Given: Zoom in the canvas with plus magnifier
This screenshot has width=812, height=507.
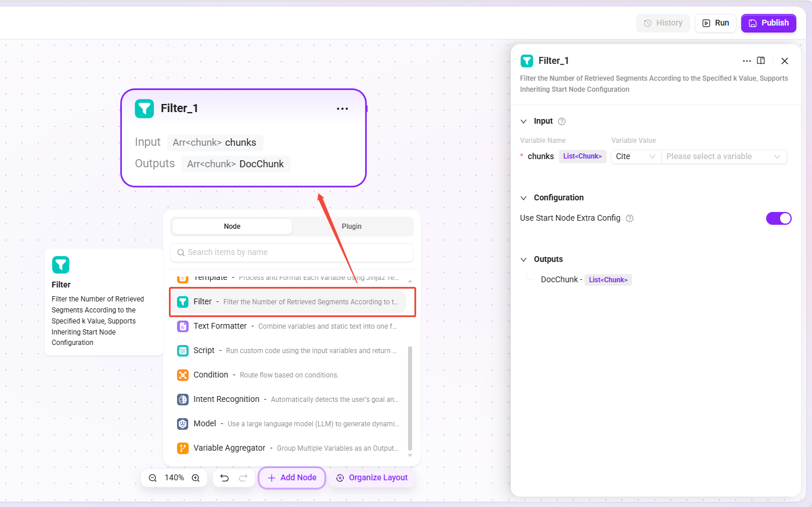Looking at the screenshot, I should (x=196, y=478).
